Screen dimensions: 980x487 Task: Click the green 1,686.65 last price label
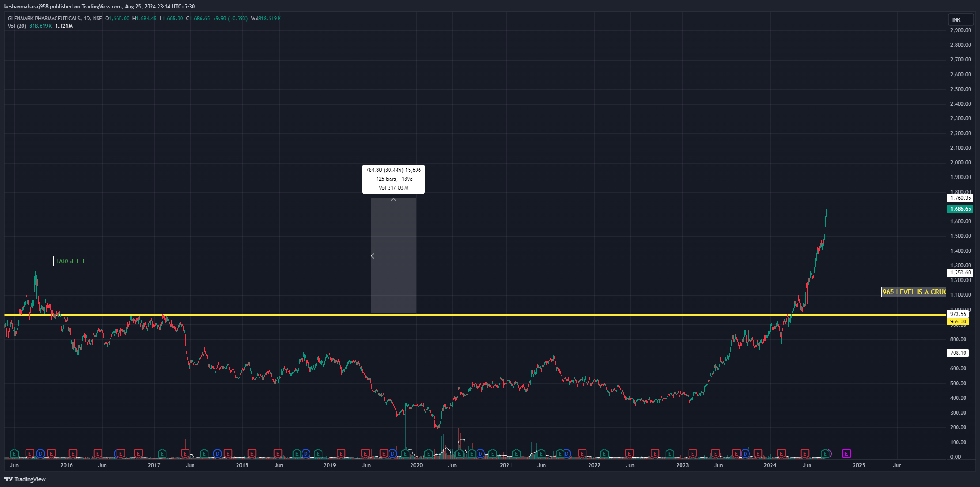[x=960, y=209]
